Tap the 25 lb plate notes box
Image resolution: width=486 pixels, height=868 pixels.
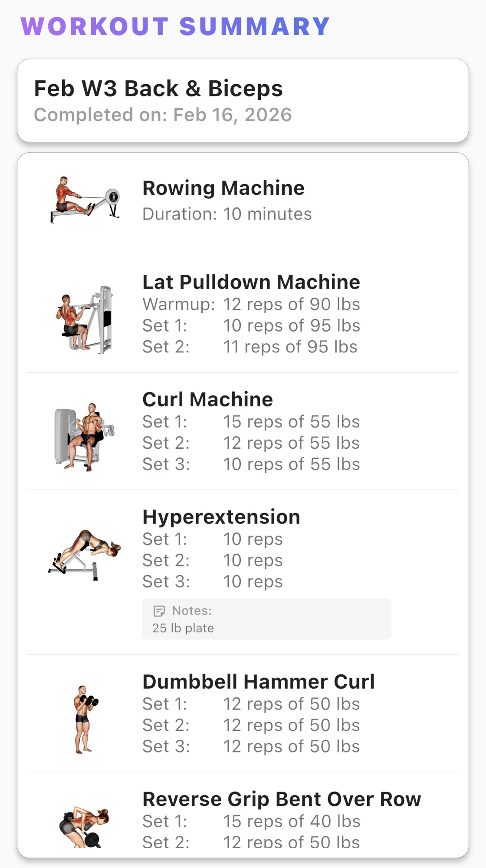pos(266,620)
